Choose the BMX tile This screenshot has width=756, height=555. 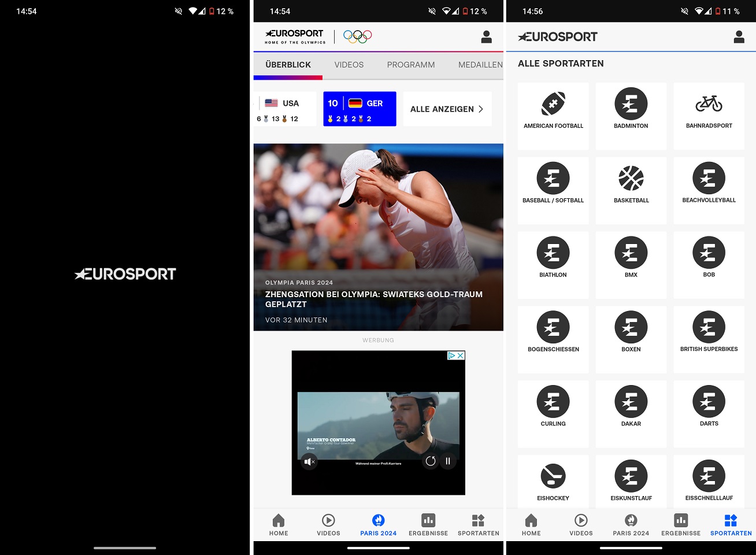[x=631, y=265]
